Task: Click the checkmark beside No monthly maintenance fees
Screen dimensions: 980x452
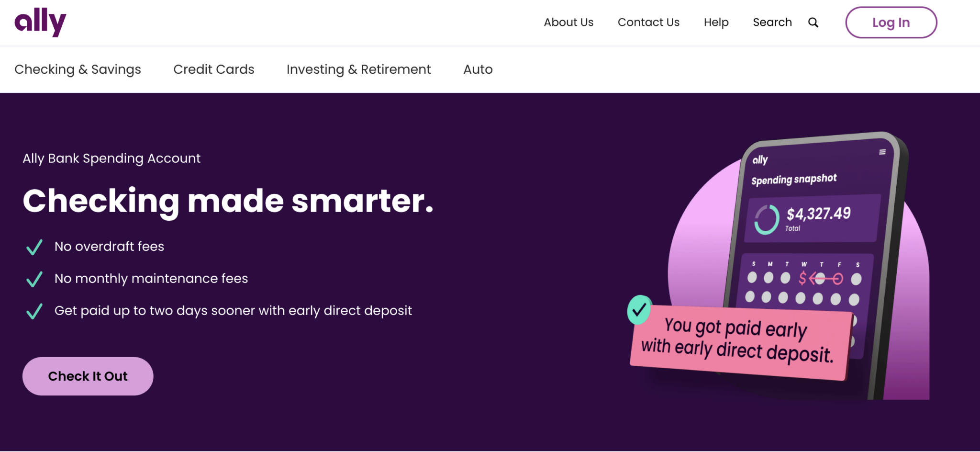Action: point(34,279)
